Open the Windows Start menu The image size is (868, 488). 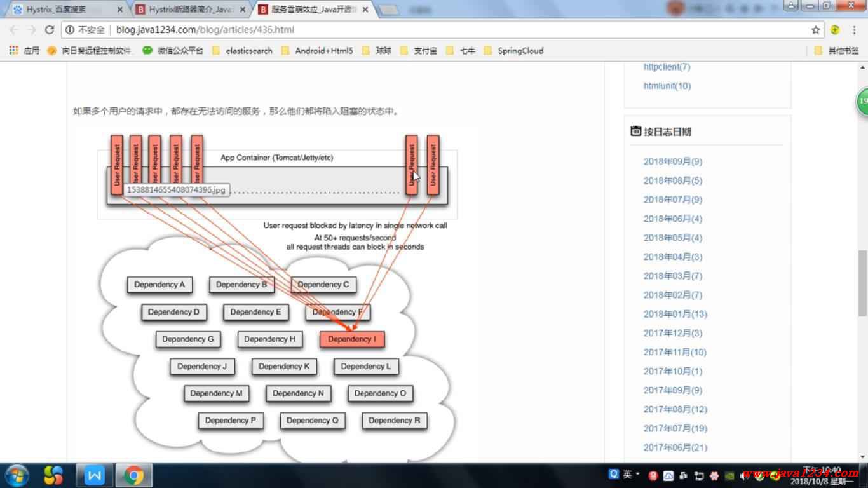click(17, 475)
